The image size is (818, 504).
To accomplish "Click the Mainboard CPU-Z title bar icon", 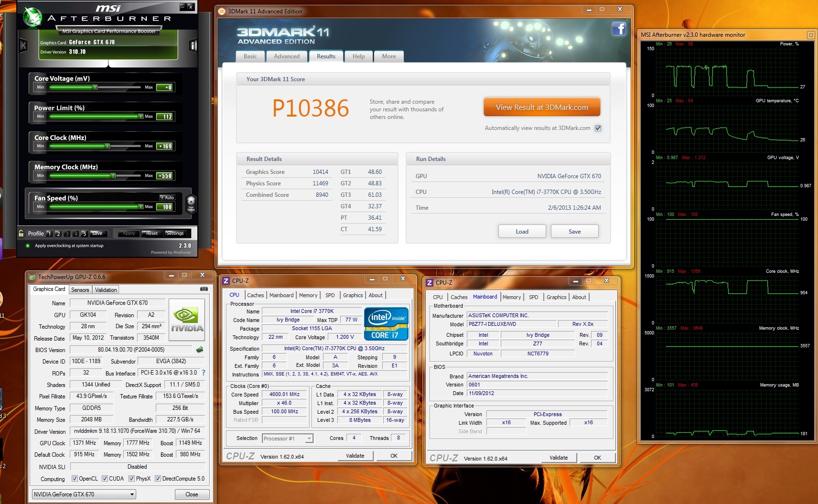I will [x=430, y=283].
